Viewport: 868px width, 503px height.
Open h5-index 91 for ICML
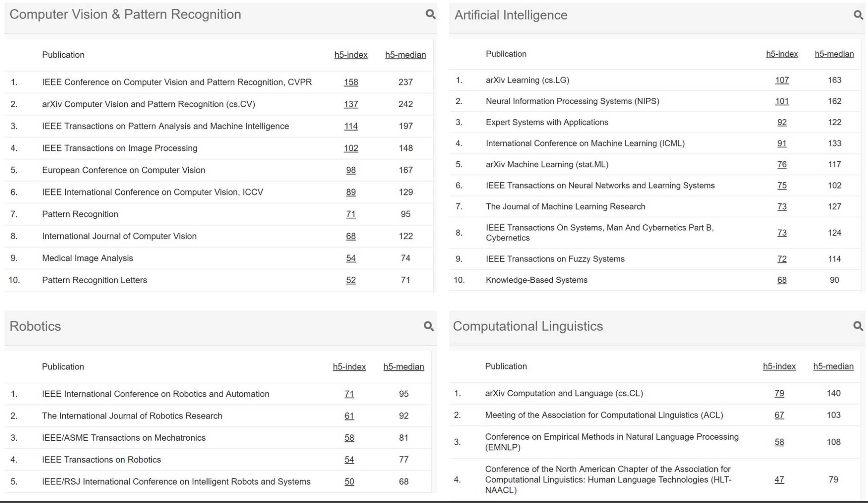pyautogui.click(x=782, y=143)
